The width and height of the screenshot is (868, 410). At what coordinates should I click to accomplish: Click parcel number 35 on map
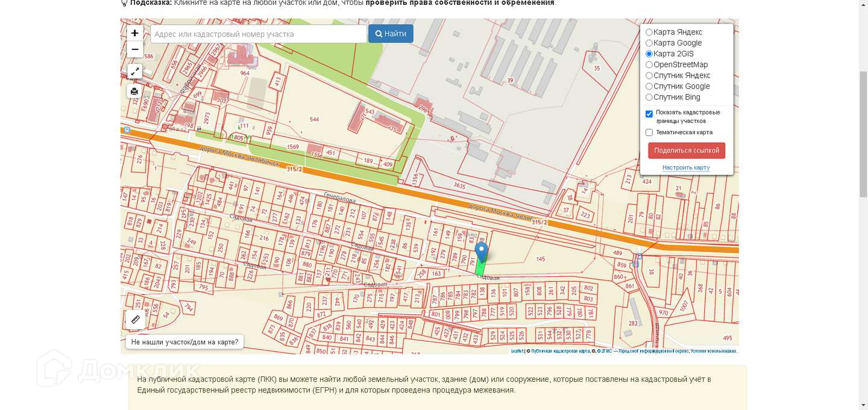point(597,68)
